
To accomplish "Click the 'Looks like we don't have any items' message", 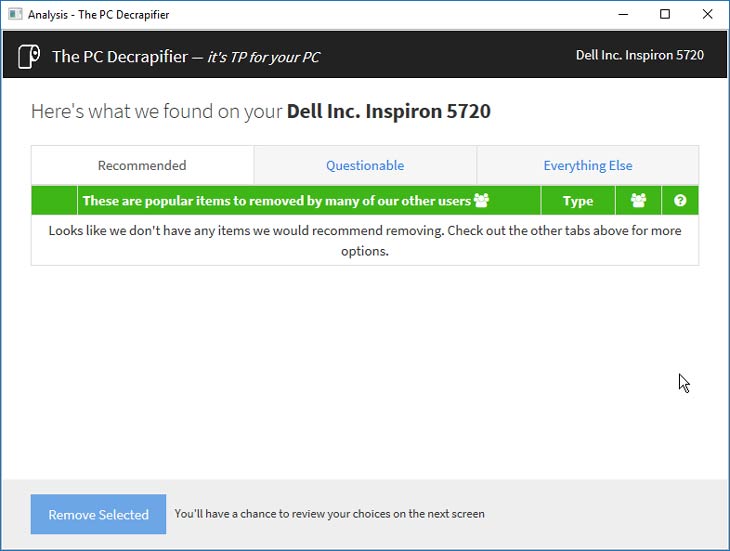I will tap(365, 241).
